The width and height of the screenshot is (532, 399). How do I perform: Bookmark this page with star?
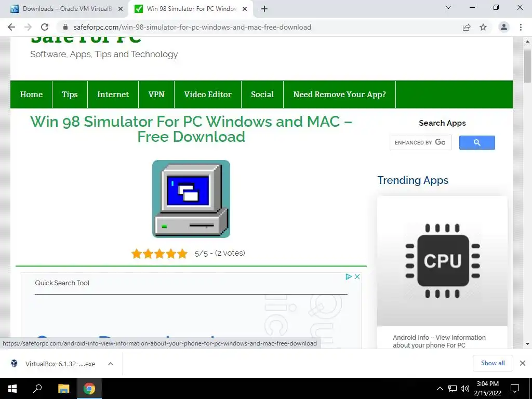pyautogui.click(x=483, y=27)
